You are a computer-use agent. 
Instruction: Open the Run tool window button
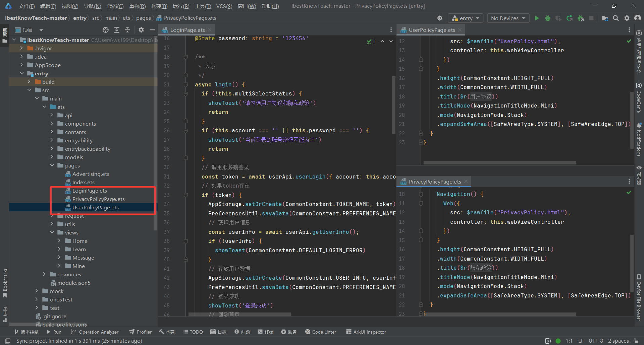54,332
